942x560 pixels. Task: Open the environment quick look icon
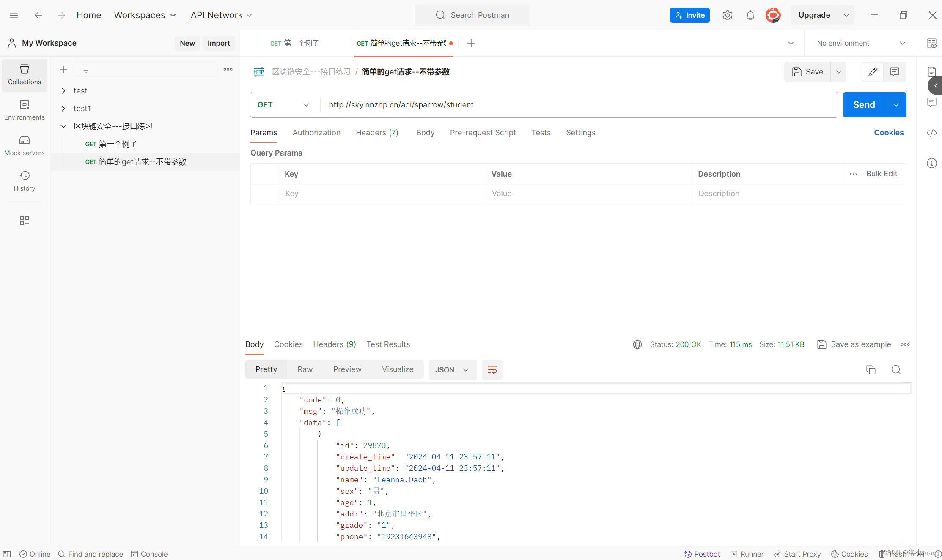coord(932,43)
